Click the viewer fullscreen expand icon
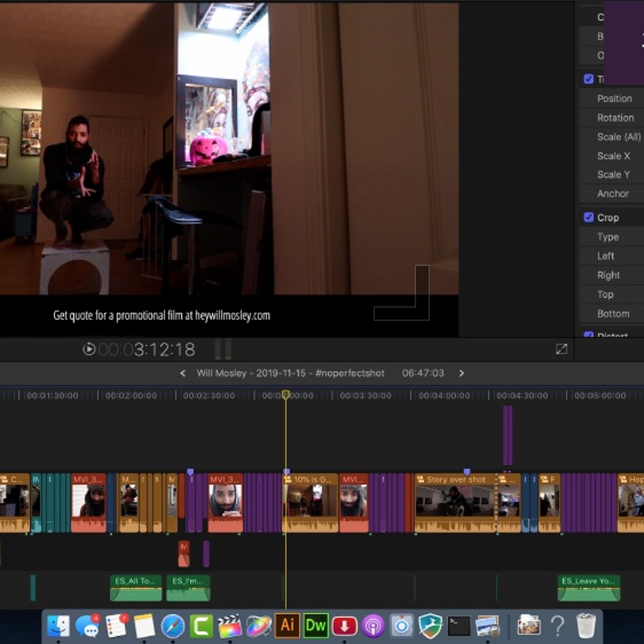Image resolution: width=644 pixels, height=644 pixels. click(561, 349)
